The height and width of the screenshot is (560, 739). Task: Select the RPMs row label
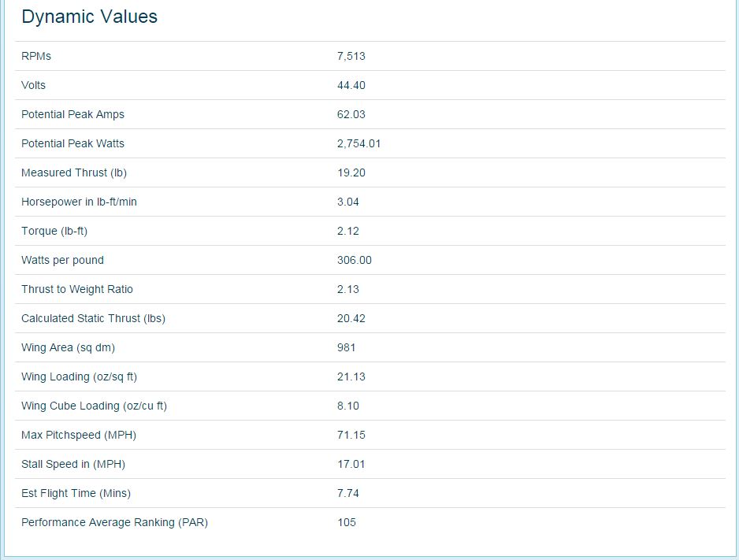pyautogui.click(x=35, y=56)
